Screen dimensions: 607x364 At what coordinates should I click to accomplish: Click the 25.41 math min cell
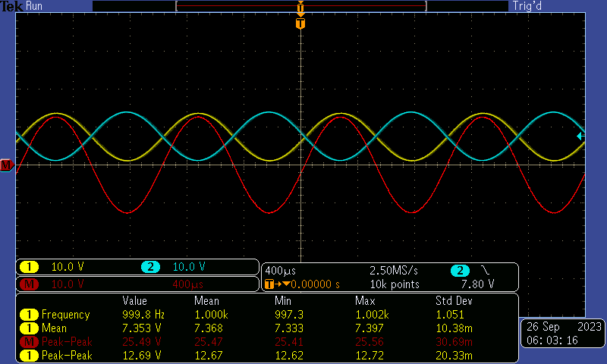[289, 342]
